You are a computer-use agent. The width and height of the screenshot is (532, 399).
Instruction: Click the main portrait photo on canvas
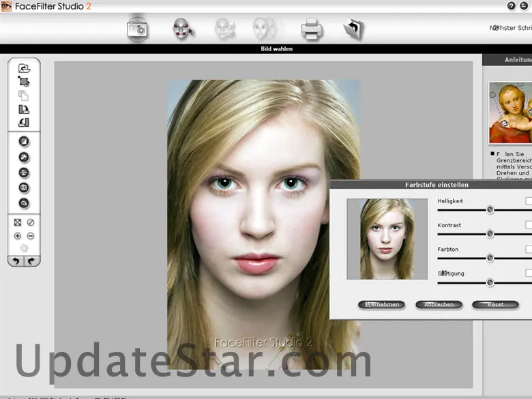click(264, 224)
